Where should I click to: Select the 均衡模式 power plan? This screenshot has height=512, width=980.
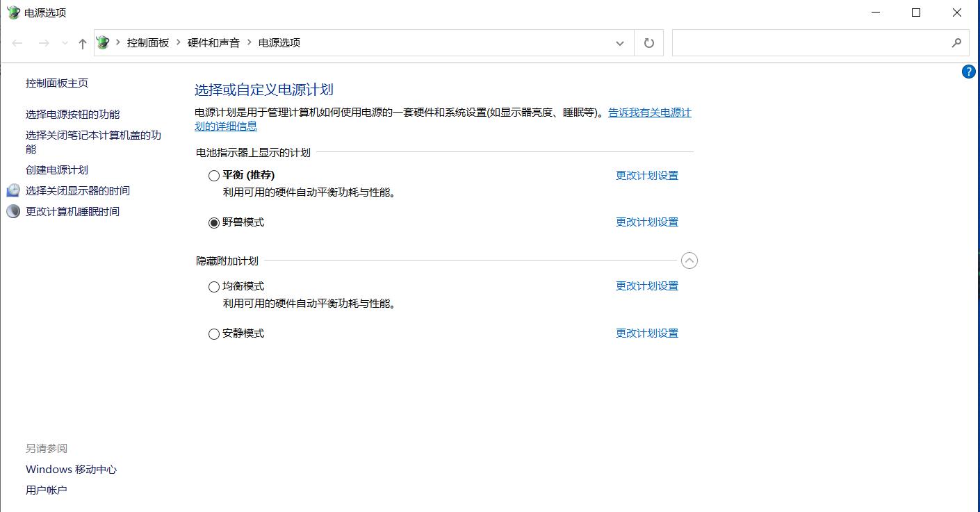point(214,287)
